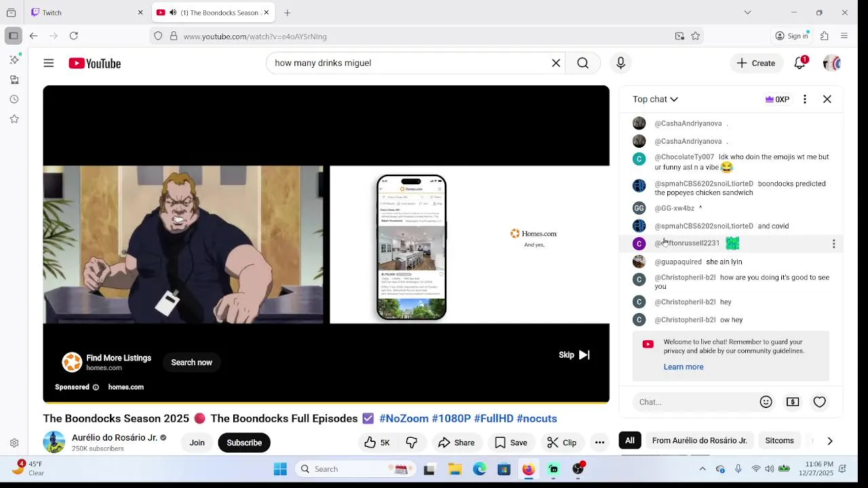Open the live chat three-dot options menu
The image size is (868, 488).
coord(805,99)
